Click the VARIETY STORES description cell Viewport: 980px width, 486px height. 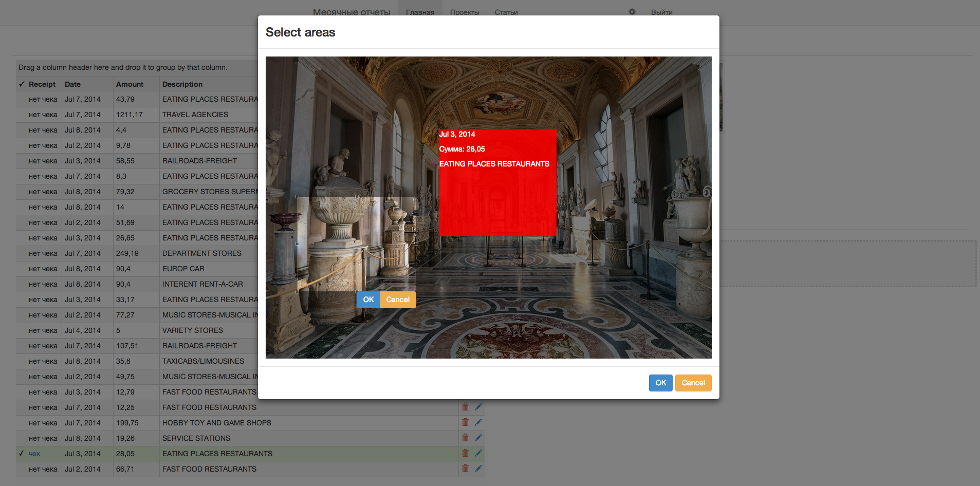(193, 330)
